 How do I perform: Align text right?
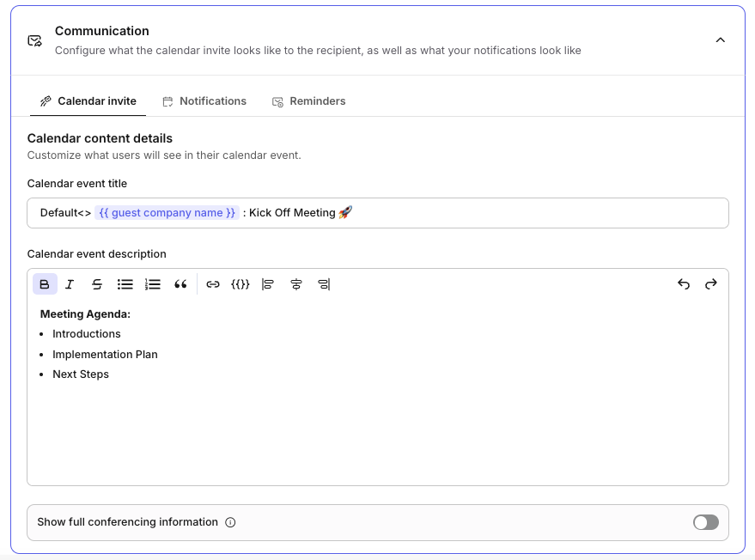coord(324,284)
